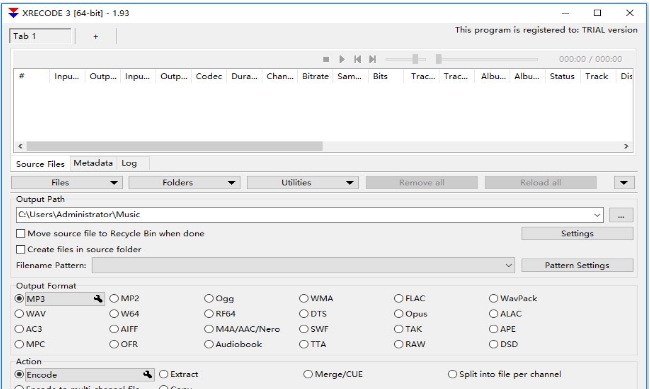The width and height of the screenshot is (650, 389).
Task: Open Pattern Settings button
Action: (577, 265)
